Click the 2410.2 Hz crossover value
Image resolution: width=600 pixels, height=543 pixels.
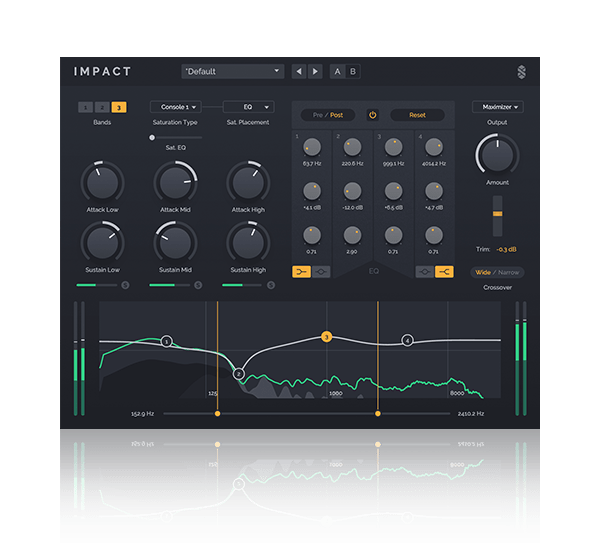[471, 414]
